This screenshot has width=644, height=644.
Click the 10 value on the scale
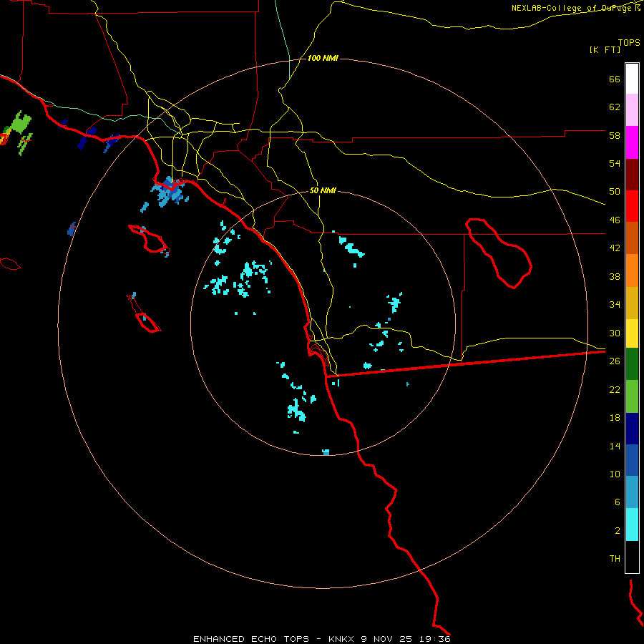point(615,474)
